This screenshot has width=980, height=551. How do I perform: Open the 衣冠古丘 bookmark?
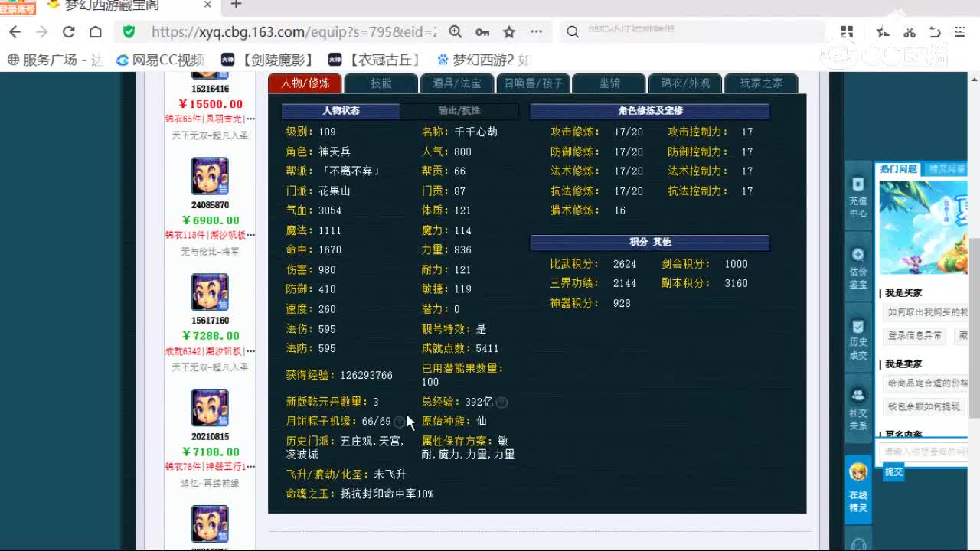pos(374,60)
